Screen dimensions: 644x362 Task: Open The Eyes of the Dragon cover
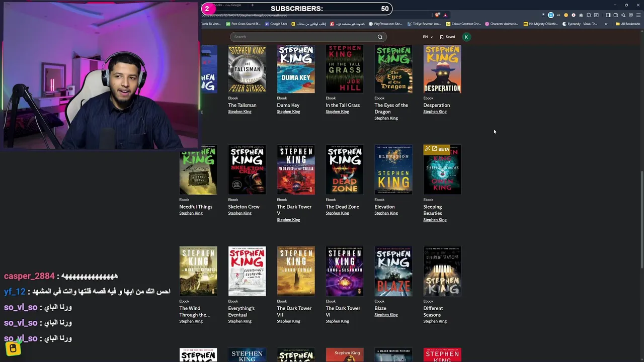click(x=393, y=69)
